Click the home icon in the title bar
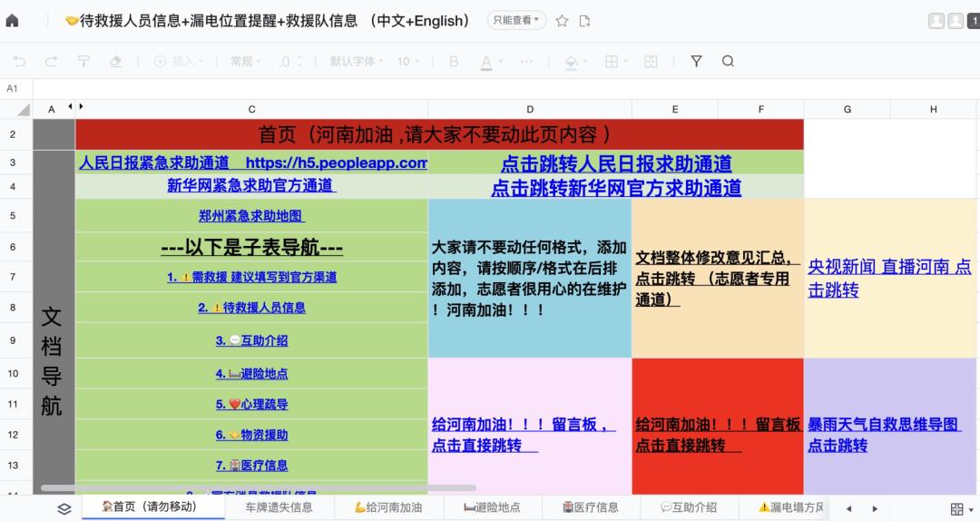The image size is (980, 521). pyautogui.click(x=13, y=21)
